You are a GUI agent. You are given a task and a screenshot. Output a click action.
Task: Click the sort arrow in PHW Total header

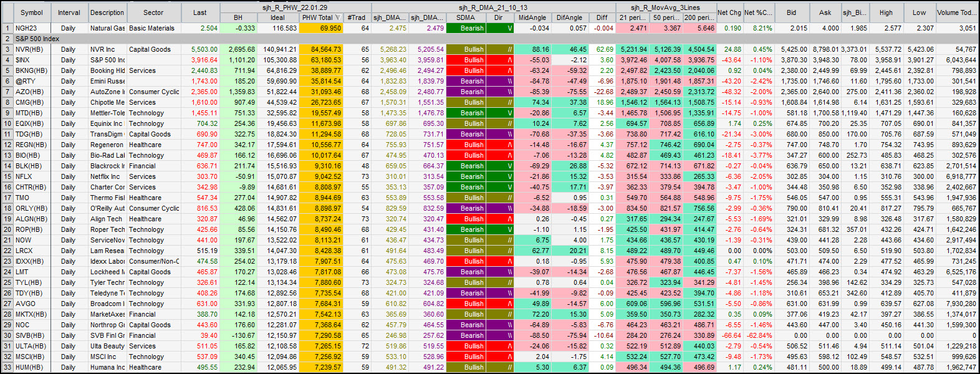pos(338,17)
